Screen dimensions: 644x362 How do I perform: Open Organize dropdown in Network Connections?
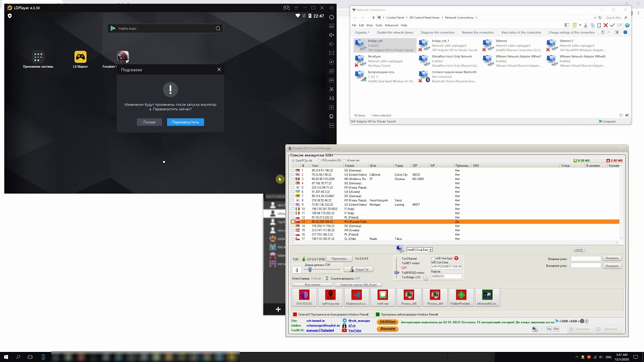362,32
